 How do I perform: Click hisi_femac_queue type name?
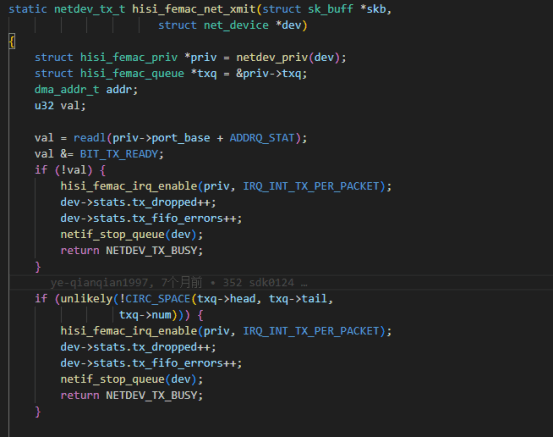click(x=132, y=73)
